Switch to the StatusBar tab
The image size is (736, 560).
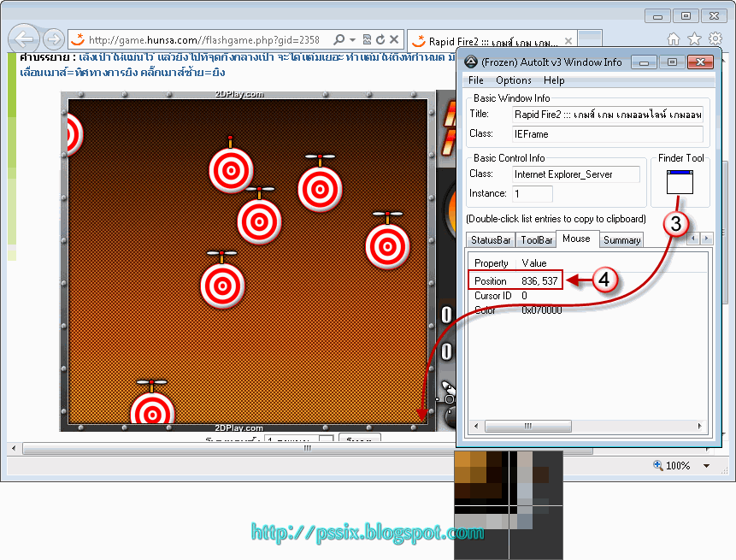pos(491,240)
